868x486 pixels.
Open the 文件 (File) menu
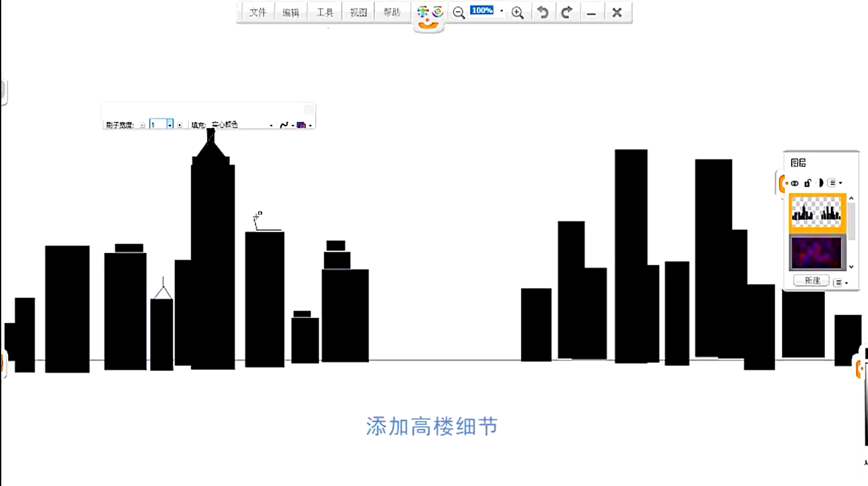(x=257, y=12)
